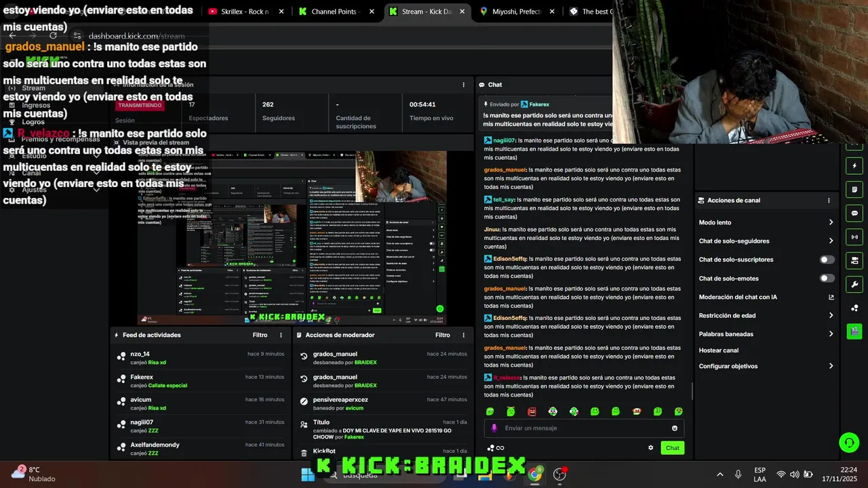Click Hostear canal
Image resolution: width=868 pixels, height=488 pixels.
point(718,350)
